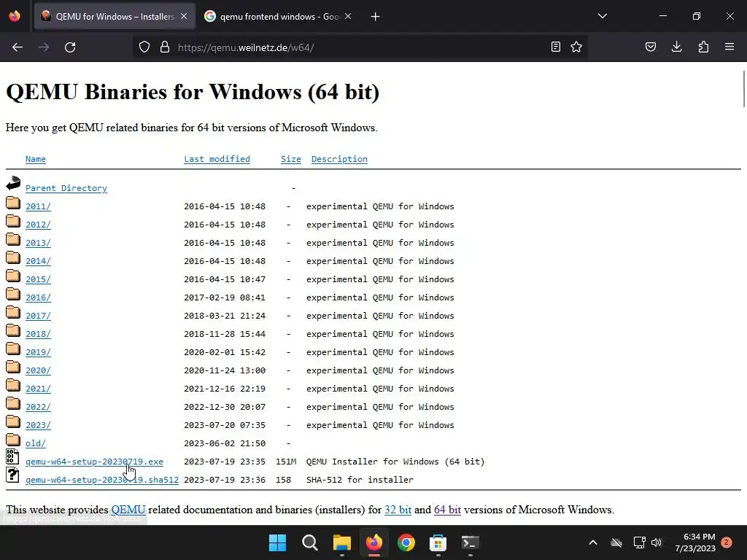This screenshot has height=560, width=747.
Task: Click the Firefox logo icon in the title bar
Action: pyautogui.click(x=15, y=16)
